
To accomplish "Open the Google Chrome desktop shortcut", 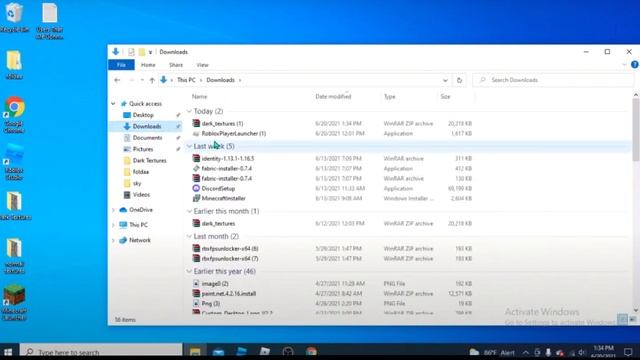I will [x=14, y=115].
